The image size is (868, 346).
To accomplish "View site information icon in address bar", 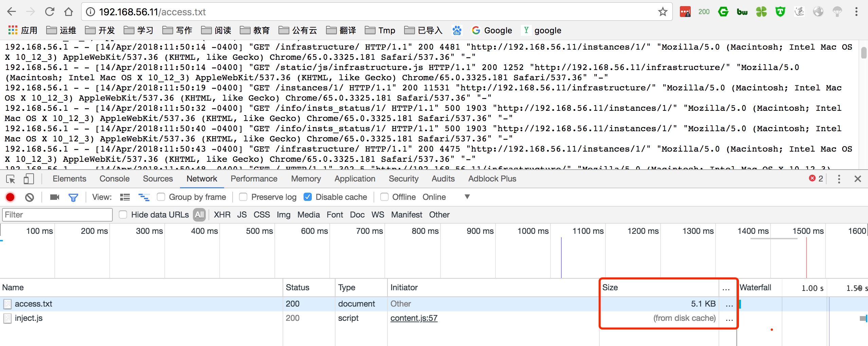I will click(x=90, y=12).
